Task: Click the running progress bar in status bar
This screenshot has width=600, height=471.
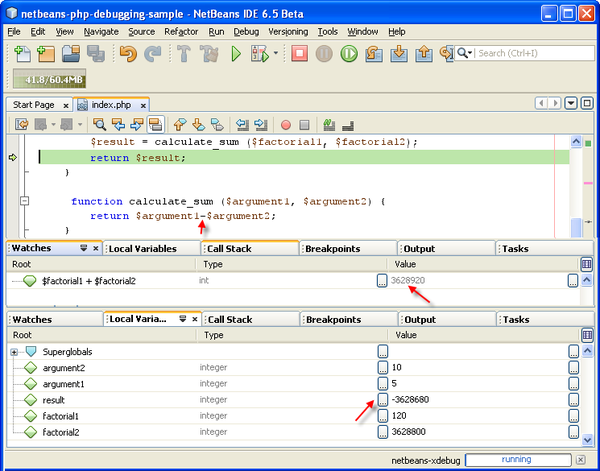Action: tap(517, 459)
